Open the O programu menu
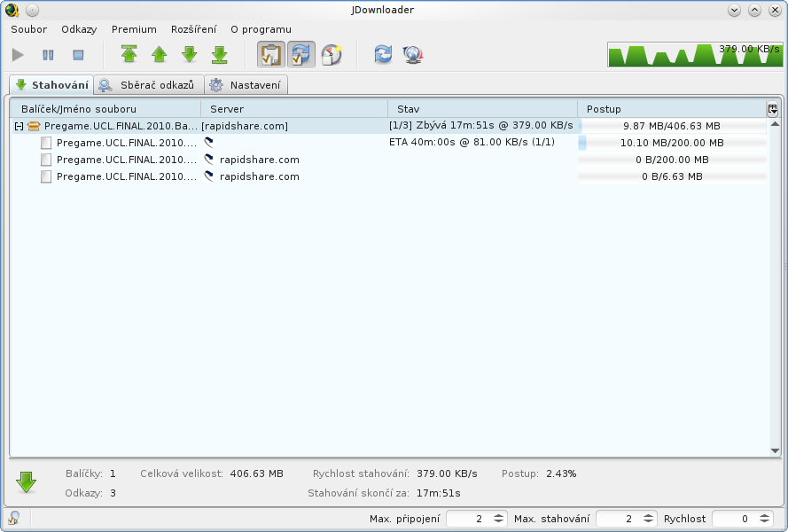788x532 pixels. coord(261,29)
